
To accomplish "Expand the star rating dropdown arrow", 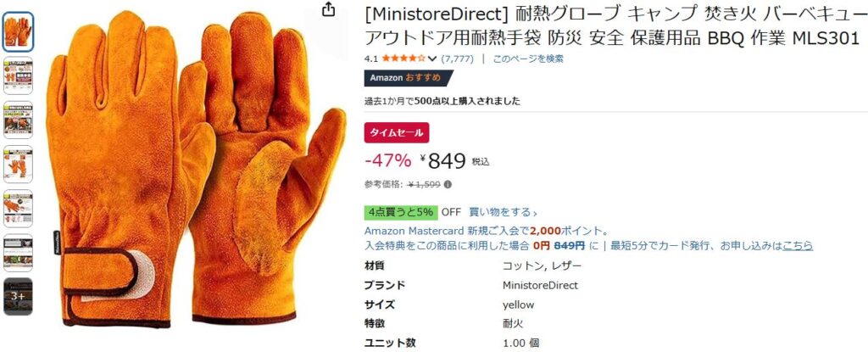I will point(432,59).
